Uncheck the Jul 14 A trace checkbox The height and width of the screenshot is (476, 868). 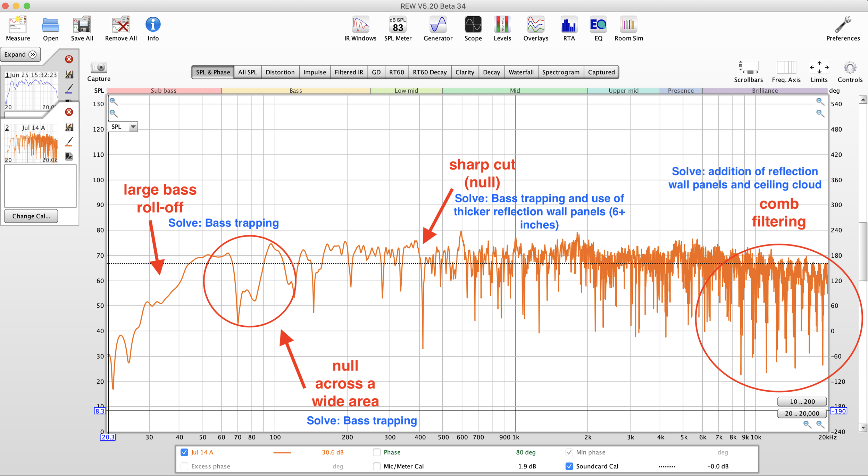(x=184, y=452)
